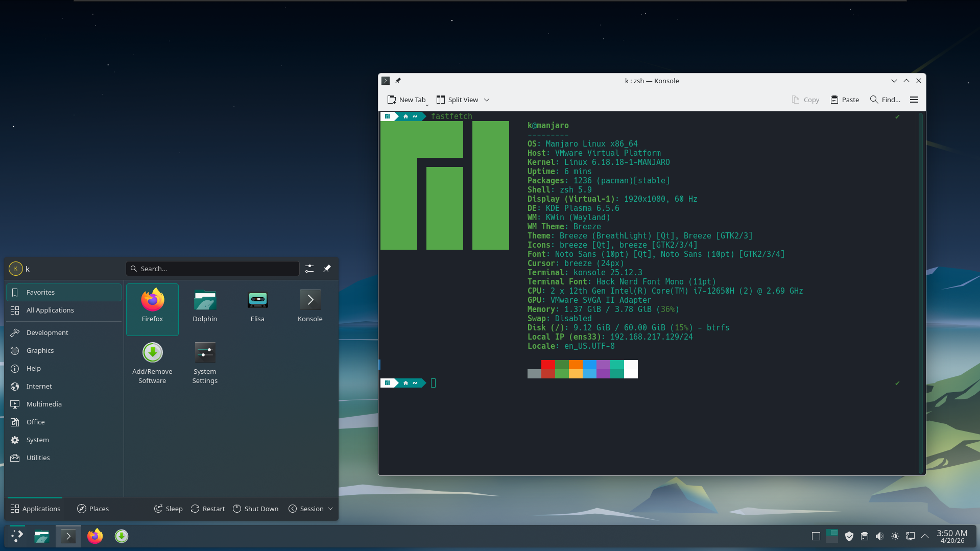Open a New Tab in Konsole

(407, 100)
